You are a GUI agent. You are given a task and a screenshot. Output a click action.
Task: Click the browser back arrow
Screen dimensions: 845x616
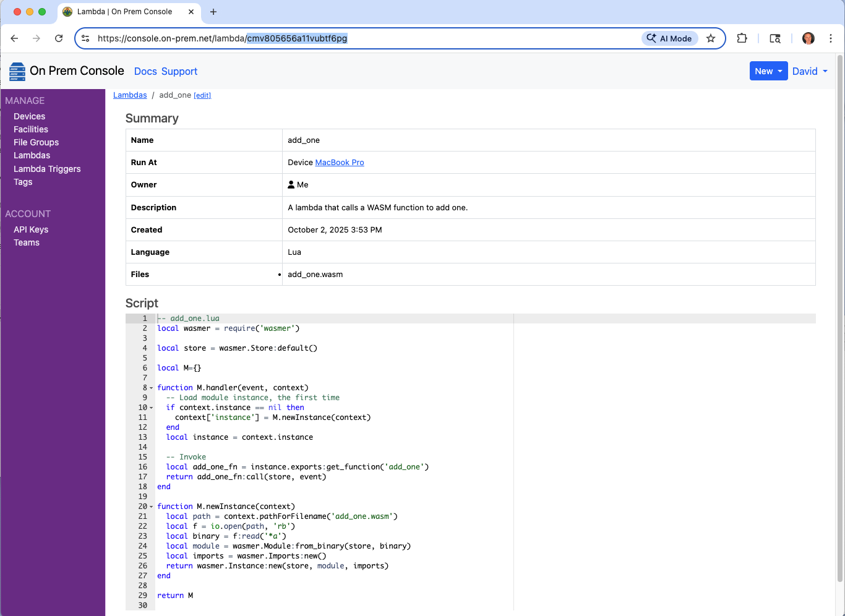(x=14, y=38)
